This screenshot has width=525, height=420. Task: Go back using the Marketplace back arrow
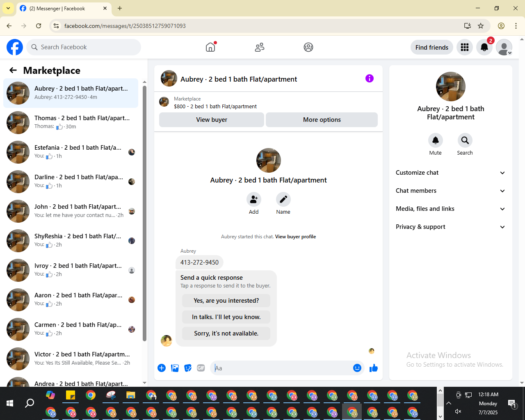pos(13,71)
